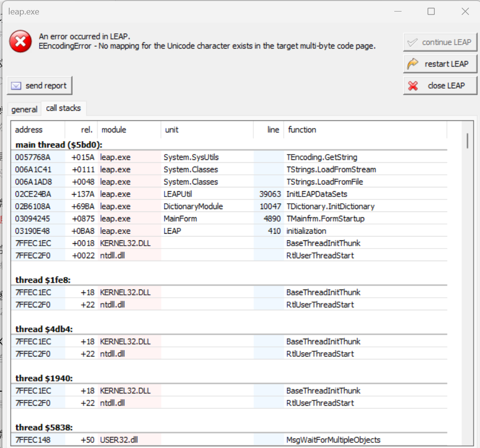This screenshot has height=448, width=480.
Task: Click the checkmark icon on continue LEAP
Action: point(412,42)
